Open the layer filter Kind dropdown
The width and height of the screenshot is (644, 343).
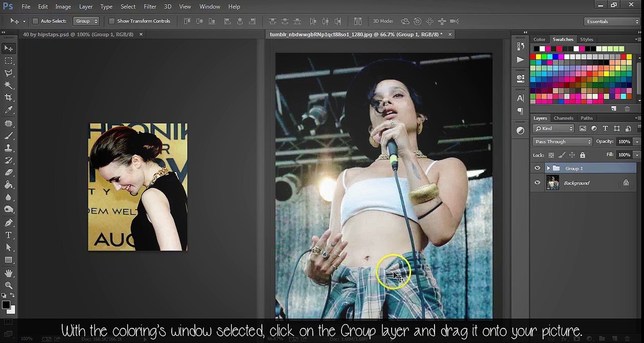(554, 129)
